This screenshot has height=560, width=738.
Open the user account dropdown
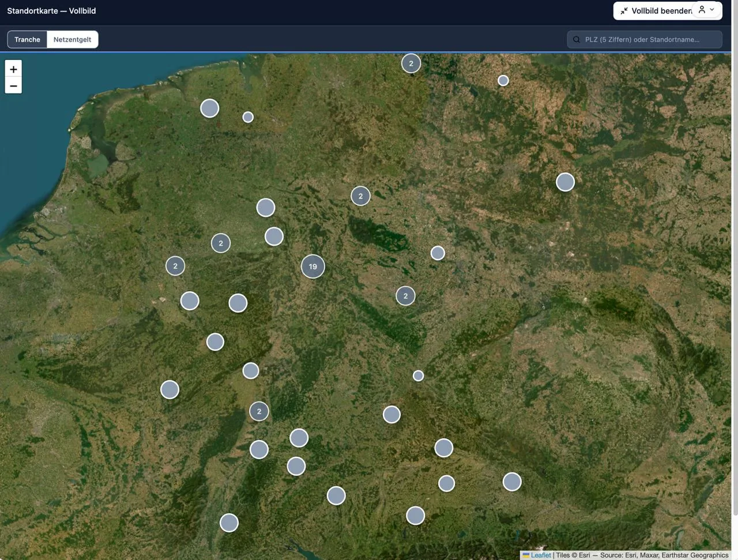(706, 10)
